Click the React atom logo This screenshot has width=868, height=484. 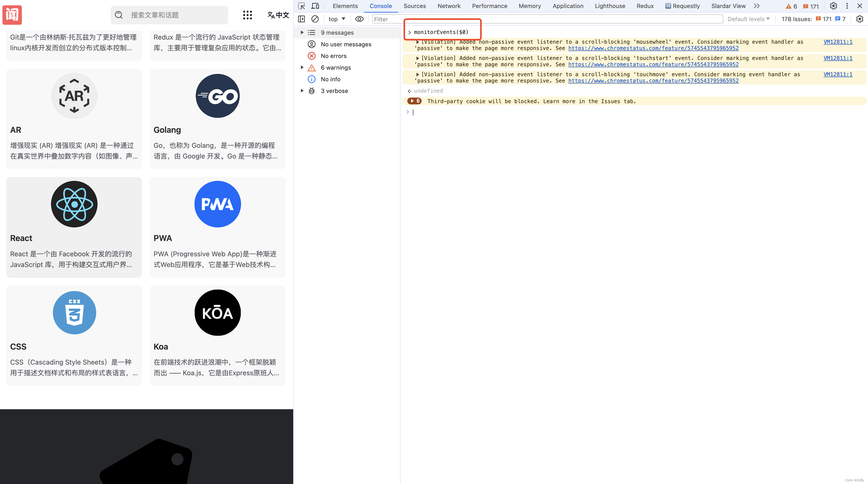pos(74,204)
